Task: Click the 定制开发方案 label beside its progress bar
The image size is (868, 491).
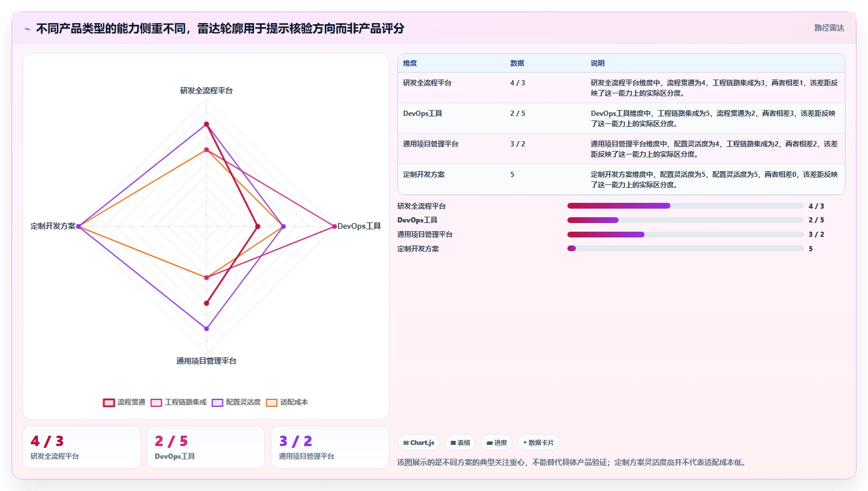Action: click(x=418, y=248)
